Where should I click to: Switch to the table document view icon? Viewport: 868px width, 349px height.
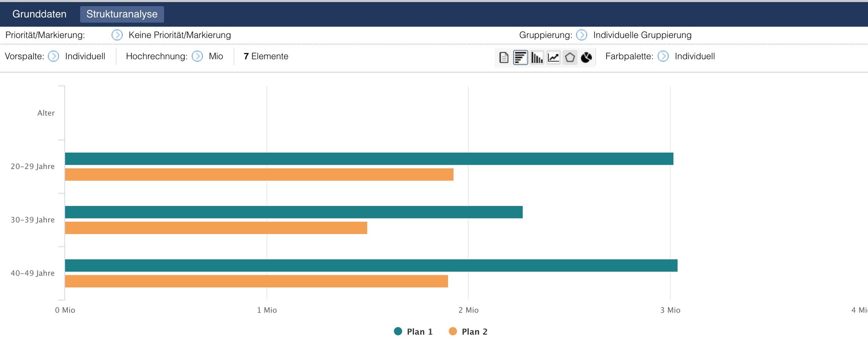click(x=504, y=57)
